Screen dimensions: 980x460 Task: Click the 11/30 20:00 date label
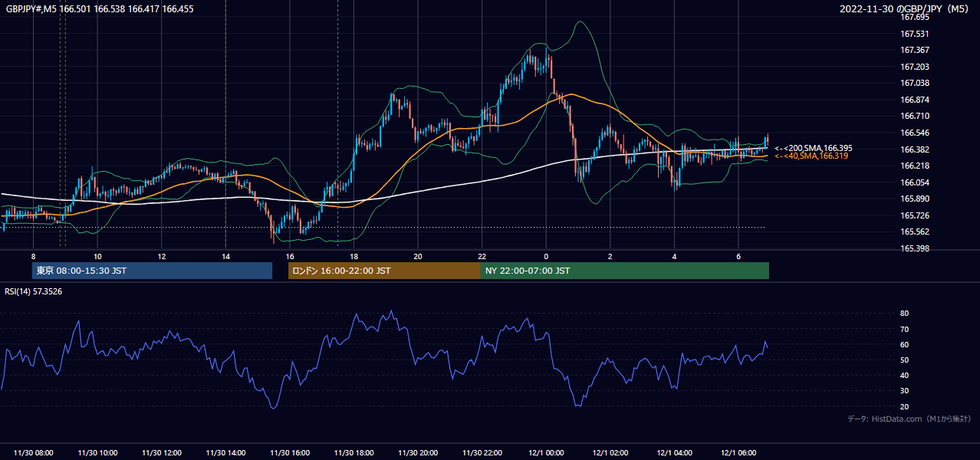(418, 453)
